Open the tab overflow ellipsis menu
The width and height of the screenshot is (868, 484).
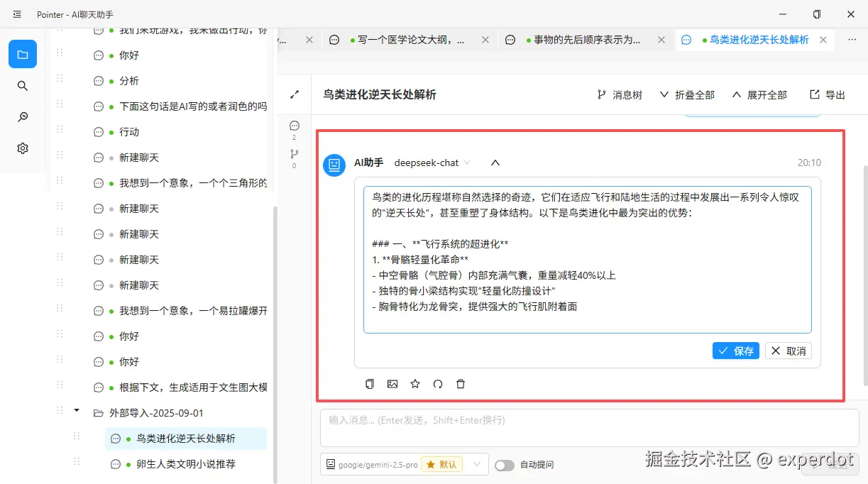click(x=851, y=40)
